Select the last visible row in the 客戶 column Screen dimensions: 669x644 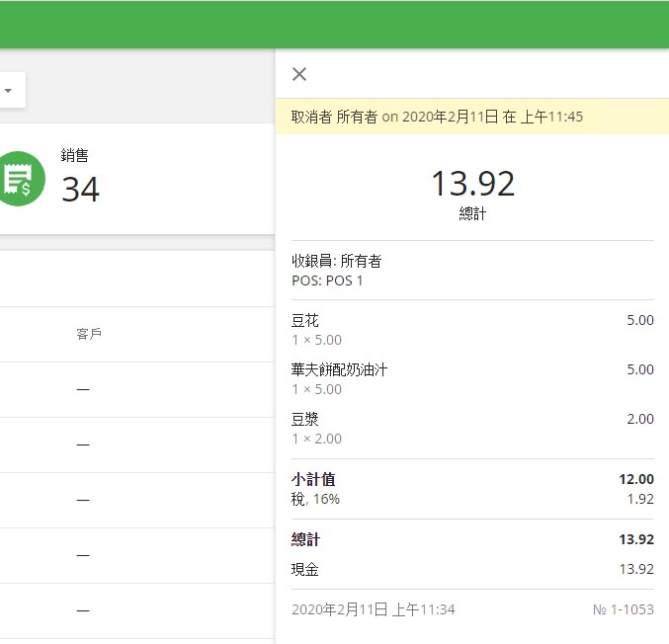83,611
